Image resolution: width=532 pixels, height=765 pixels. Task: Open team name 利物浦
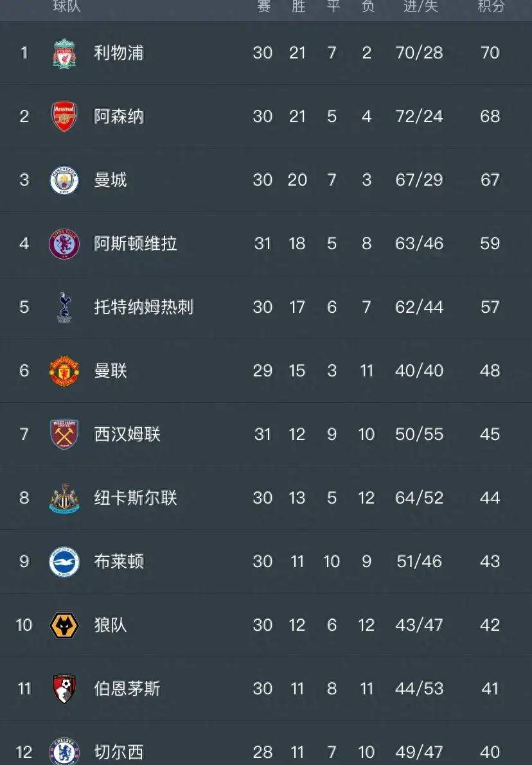[119, 53]
